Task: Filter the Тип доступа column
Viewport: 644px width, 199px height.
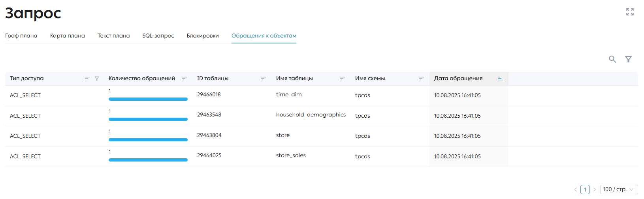Action: coord(97,79)
